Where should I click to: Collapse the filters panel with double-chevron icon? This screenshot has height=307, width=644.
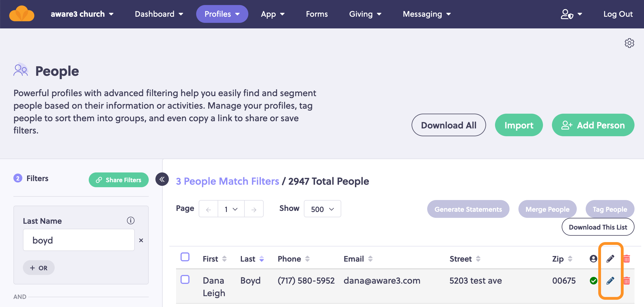pos(162,179)
